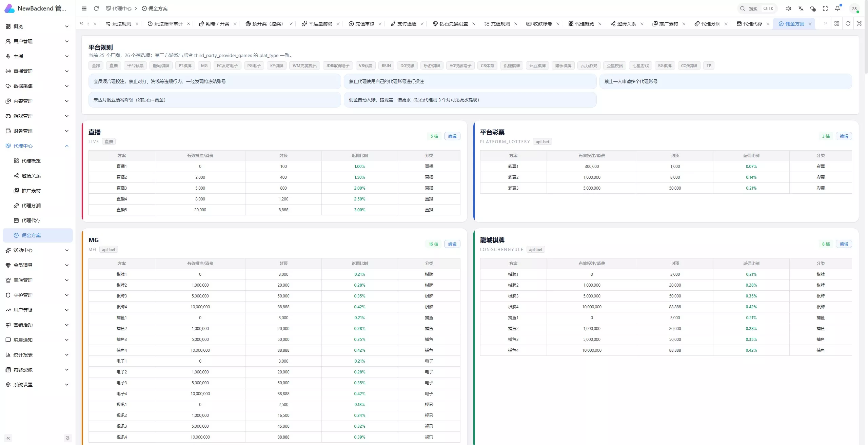The height and width of the screenshot is (445, 868).
Task: Focus the 搜索 search box
Action: tap(757, 8)
